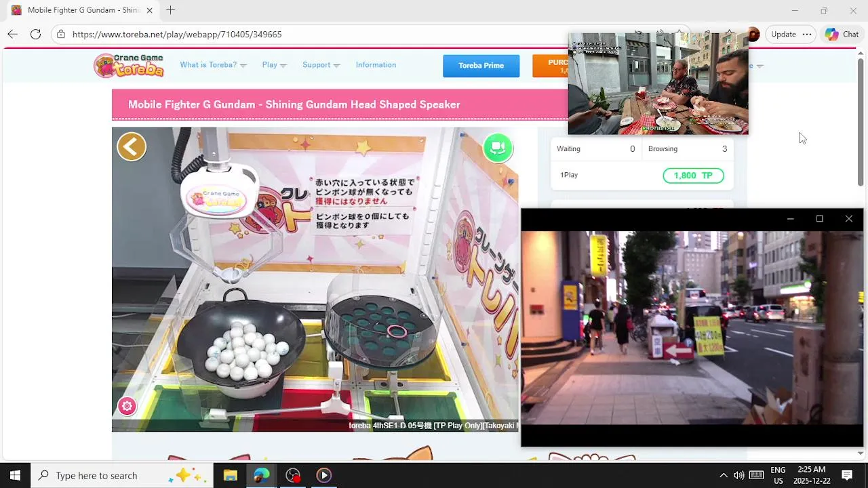Screen dimensions: 868x488
Task: Go back using the browser back arrow
Action: [x=13, y=34]
